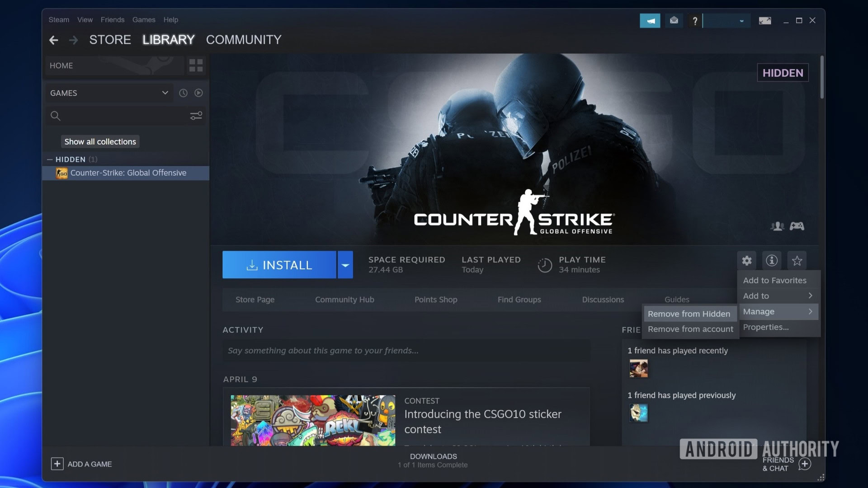Select the Store Page tab
868x488 pixels.
[x=255, y=300]
